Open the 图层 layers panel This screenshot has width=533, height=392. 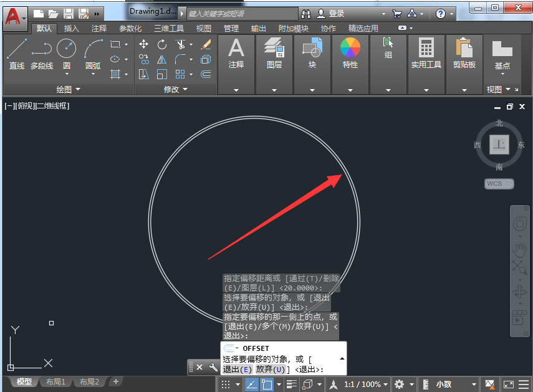point(274,54)
